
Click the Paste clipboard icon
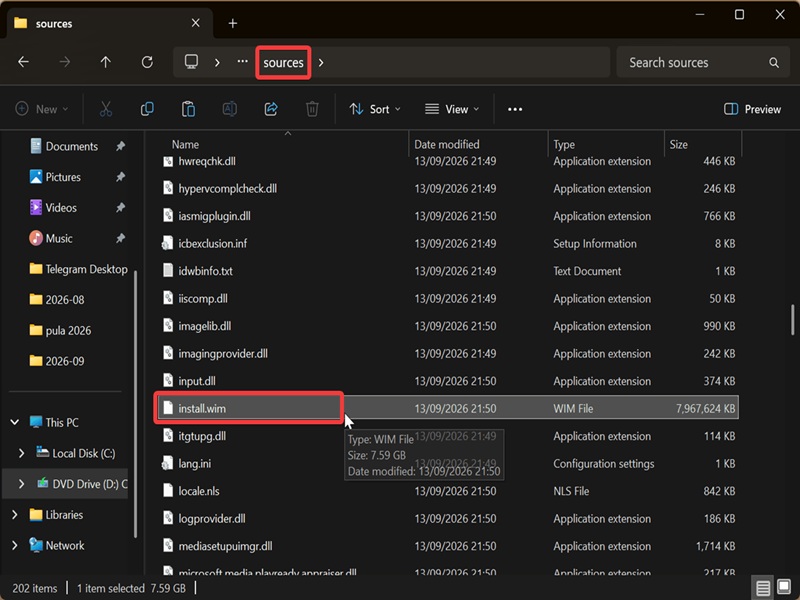coord(188,109)
